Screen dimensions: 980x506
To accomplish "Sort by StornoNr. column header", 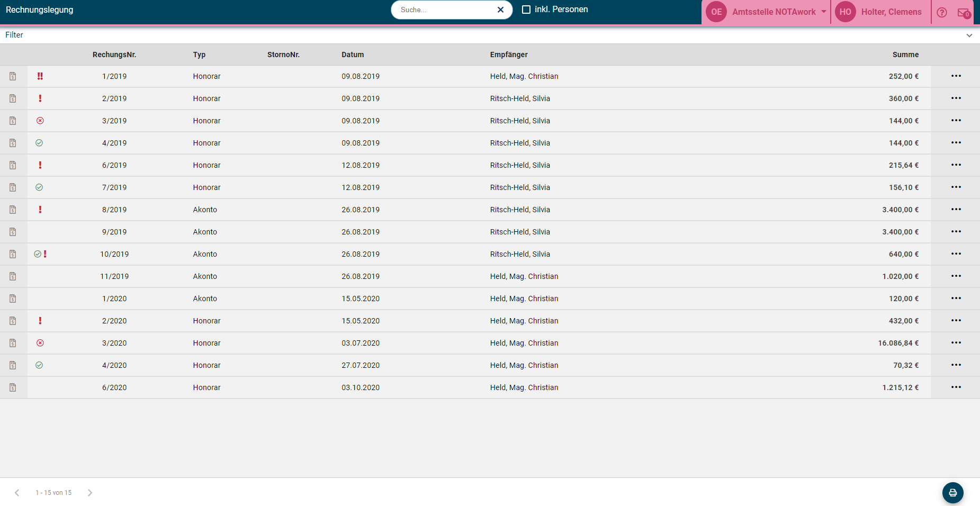I will [283, 55].
